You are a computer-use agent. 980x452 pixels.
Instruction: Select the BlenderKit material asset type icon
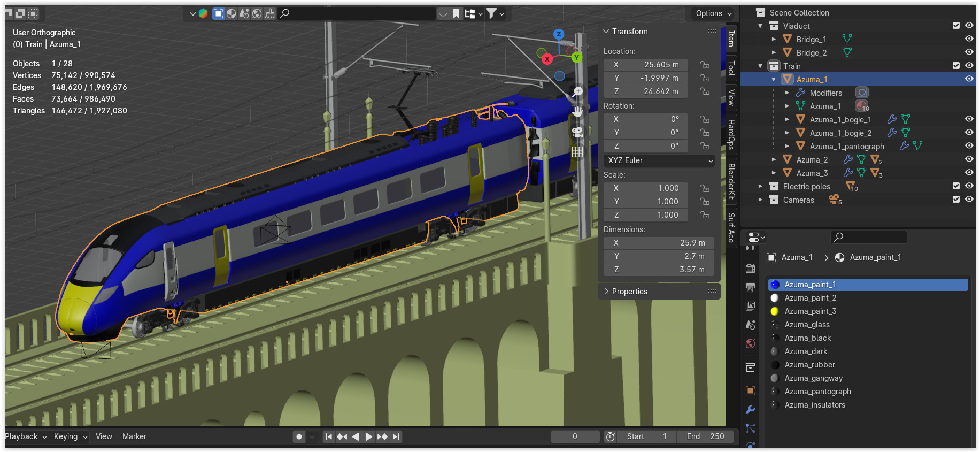(231, 13)
